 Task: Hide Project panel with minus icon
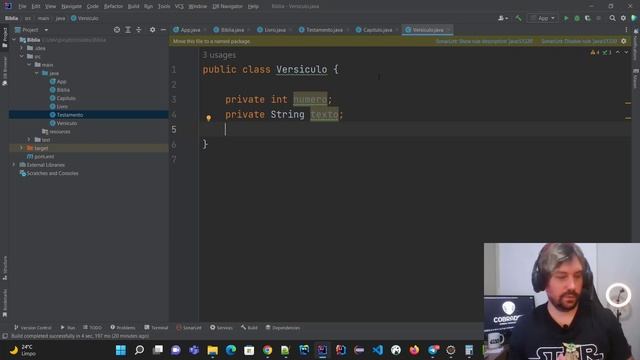pyautogui.click(x=163, y=30)
